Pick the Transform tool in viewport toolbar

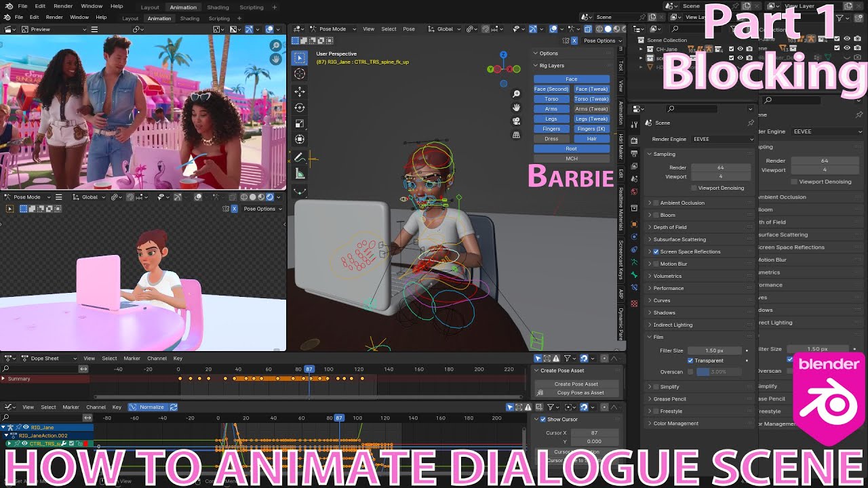300,139
